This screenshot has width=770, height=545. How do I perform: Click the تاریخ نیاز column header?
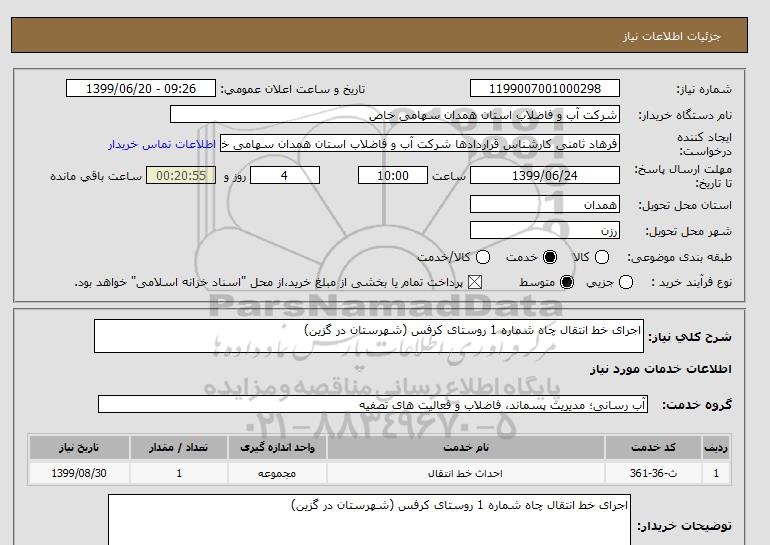tap(79, 448)
